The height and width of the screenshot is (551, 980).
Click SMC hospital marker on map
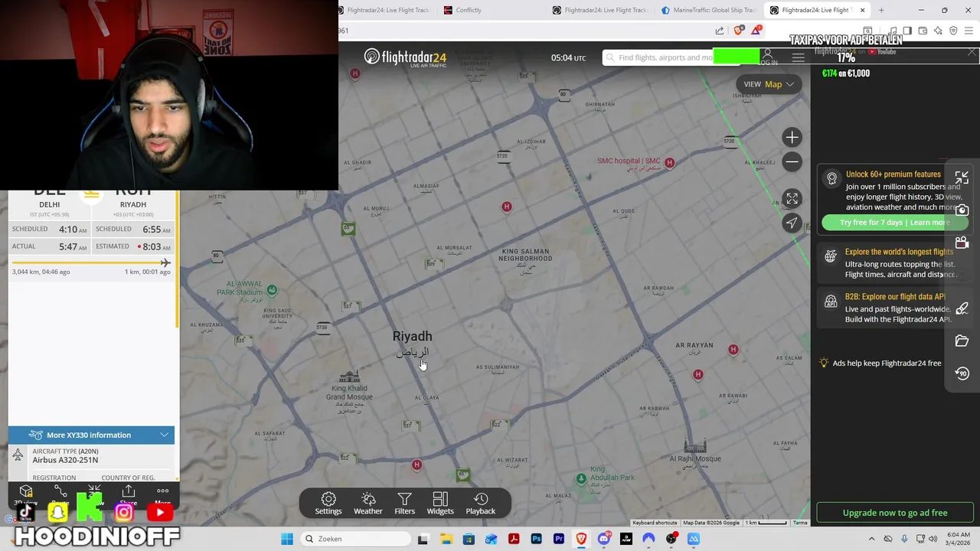(x=669, y=162)
